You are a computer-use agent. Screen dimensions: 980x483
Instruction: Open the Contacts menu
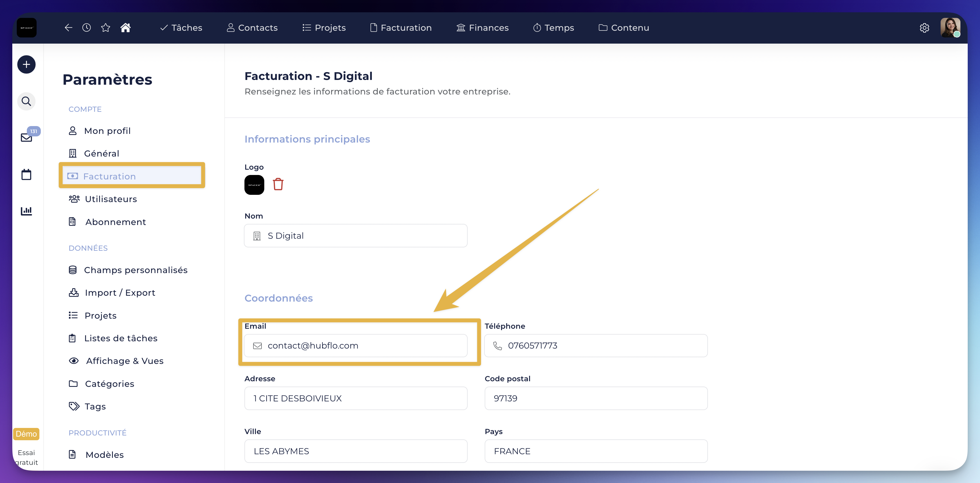[x=252, y=28]
